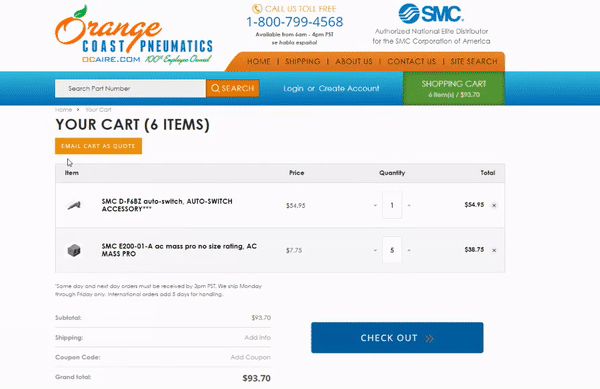Click the SMC logo
The width and height of the screenshot is (600, 389).
[x=431, y=13]
